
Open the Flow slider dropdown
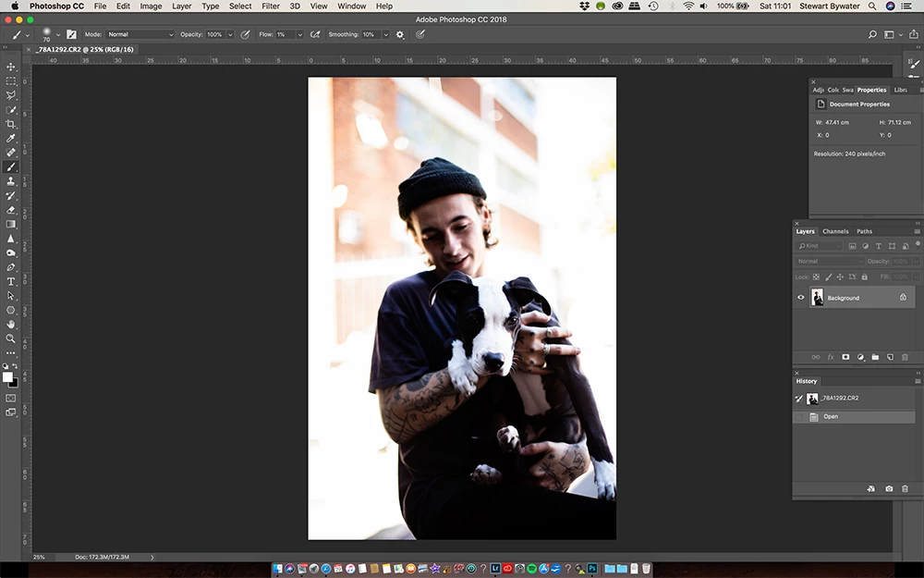point(300,34)
